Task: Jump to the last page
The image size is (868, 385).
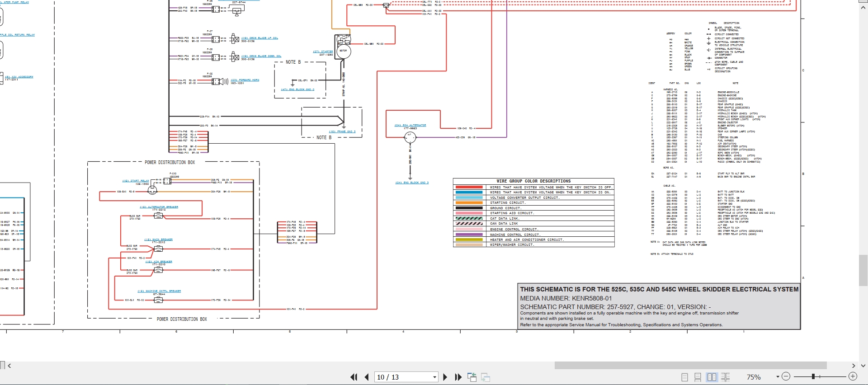Action: coord(458,377)
